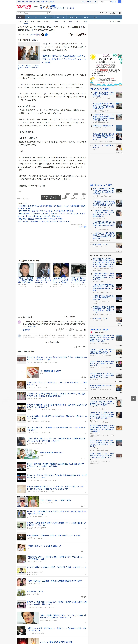React with わかりやすい lightbulb icon
The height and width of the screenshot is (644, 138).
click(x=74, y=197)
